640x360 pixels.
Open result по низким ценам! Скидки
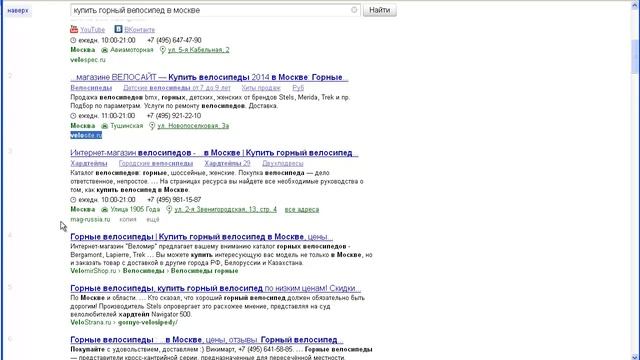tap(216, 288)
